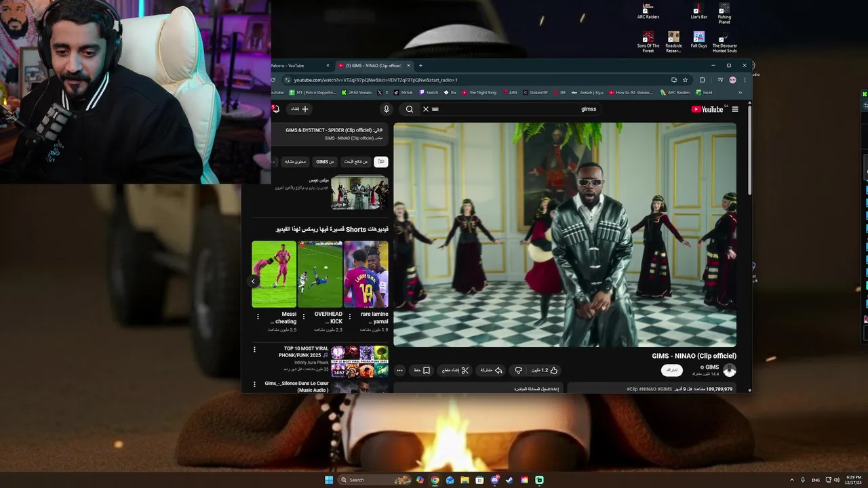Viewport: 868px width, 488px height.
Task: Share the video with the arrow button
Action: tap(492, 371)
